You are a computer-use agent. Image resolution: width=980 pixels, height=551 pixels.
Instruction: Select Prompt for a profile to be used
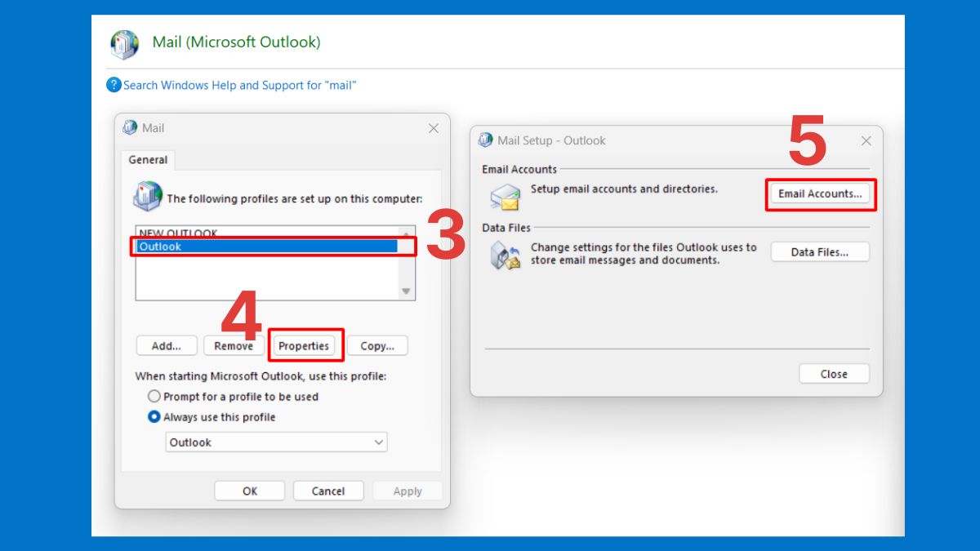234,396
